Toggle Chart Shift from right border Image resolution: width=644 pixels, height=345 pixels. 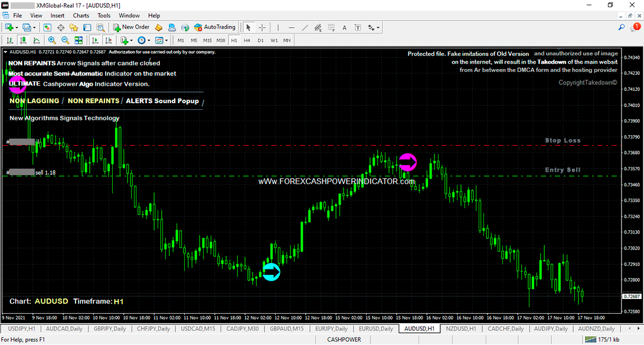click(109, 40)
